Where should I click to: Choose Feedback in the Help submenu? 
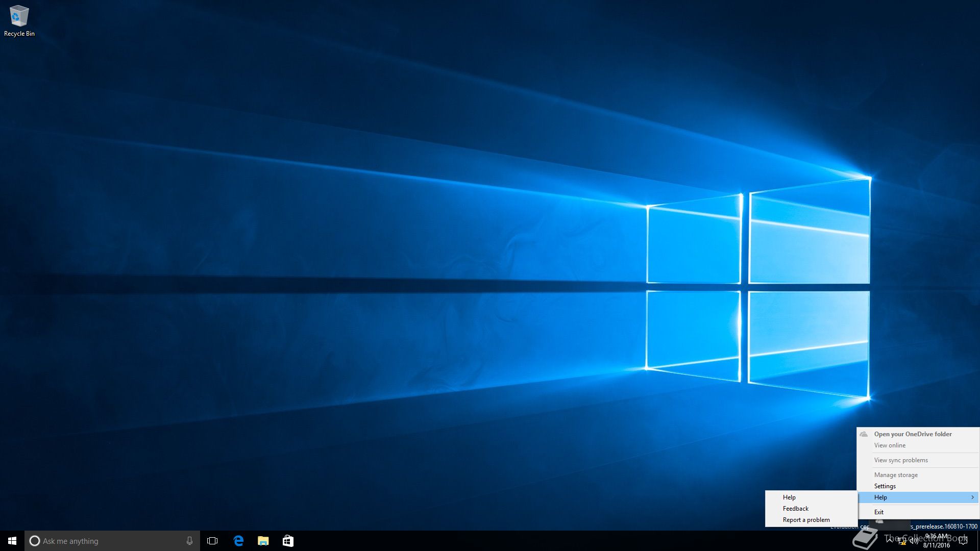click(811, 509)
